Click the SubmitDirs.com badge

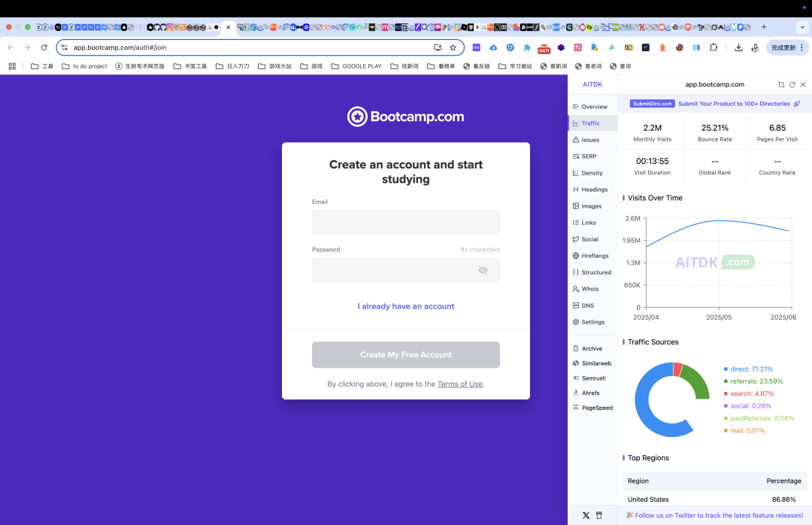[652, 104]
